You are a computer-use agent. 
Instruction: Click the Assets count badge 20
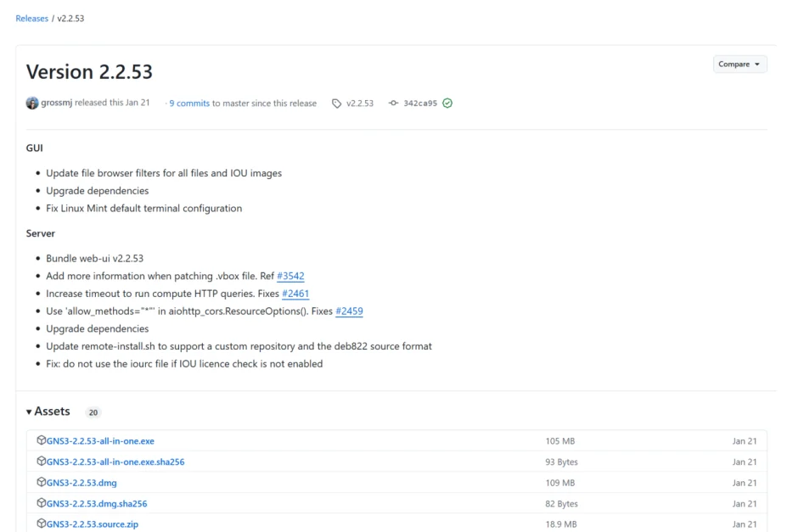tap(93, 412)
